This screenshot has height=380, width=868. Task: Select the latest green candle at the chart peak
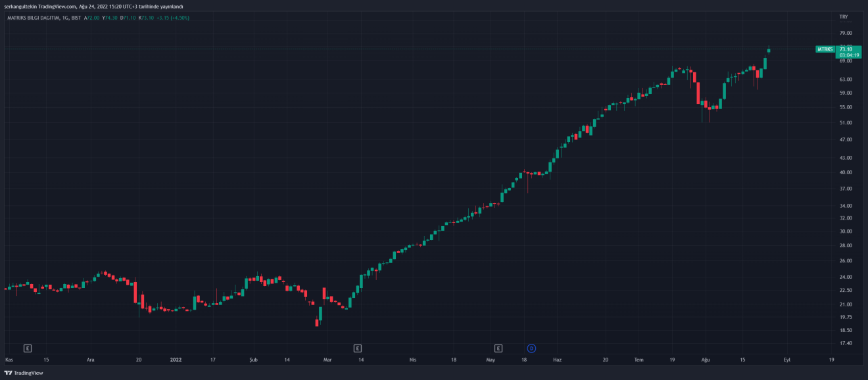(x=769, y=50)
